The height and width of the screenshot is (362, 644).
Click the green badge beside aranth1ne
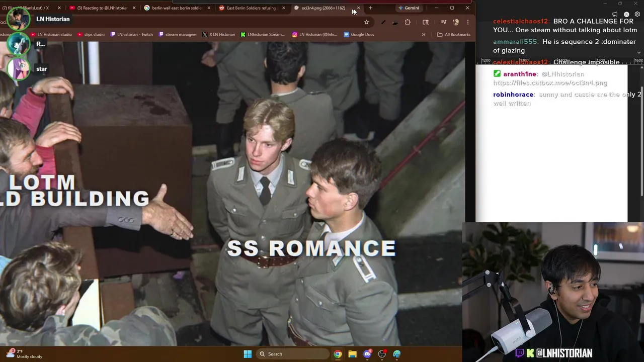497,74
